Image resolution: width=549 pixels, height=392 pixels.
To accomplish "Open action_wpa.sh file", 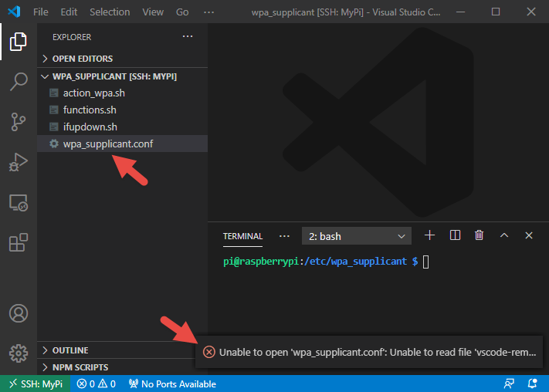I will [122, 93].
